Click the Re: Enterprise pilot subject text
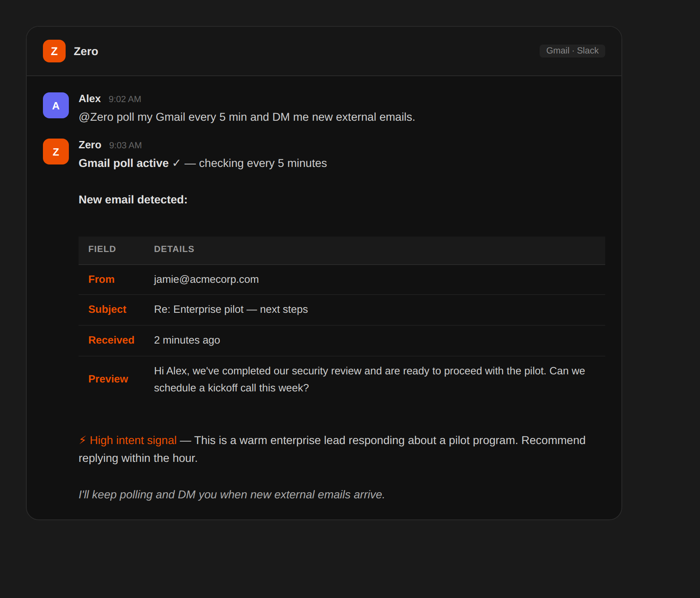The width and height of the screenshot is (700, 598). tap(231, 310)
